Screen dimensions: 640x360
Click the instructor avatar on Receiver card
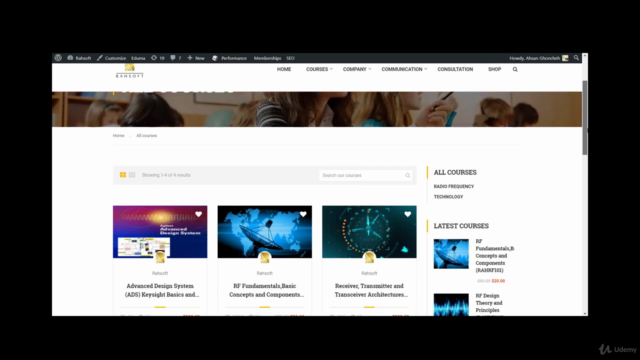(369, 258)
